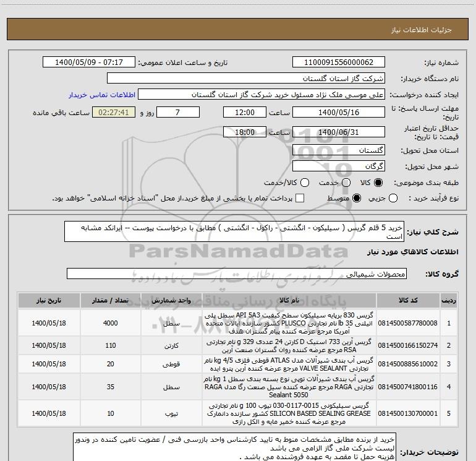
Task: Click the countdown timer 02:27:41
Action: coord(114,112)
